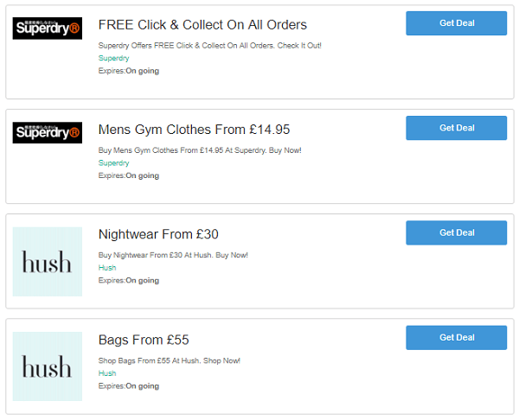
Task: Click green Superdry link under Click & Collect offer
Action: [113, 58]
